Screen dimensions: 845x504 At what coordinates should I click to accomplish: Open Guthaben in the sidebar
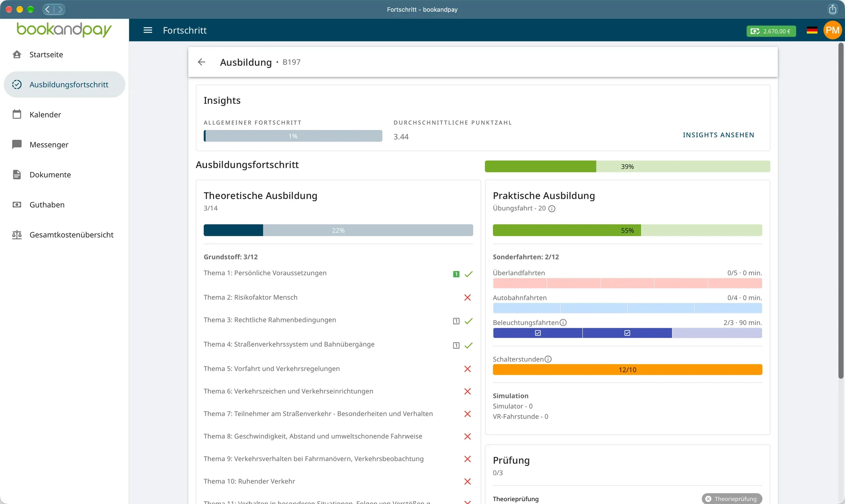coord(64,204)
